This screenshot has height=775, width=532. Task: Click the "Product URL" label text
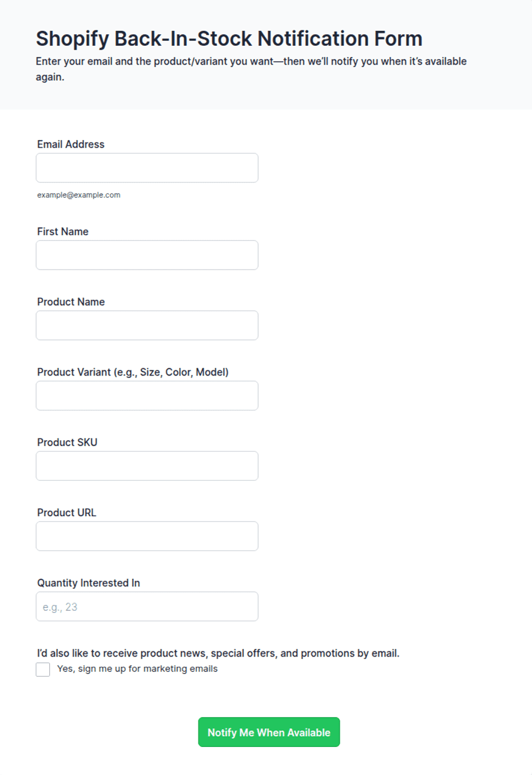(x=67, y=513)
